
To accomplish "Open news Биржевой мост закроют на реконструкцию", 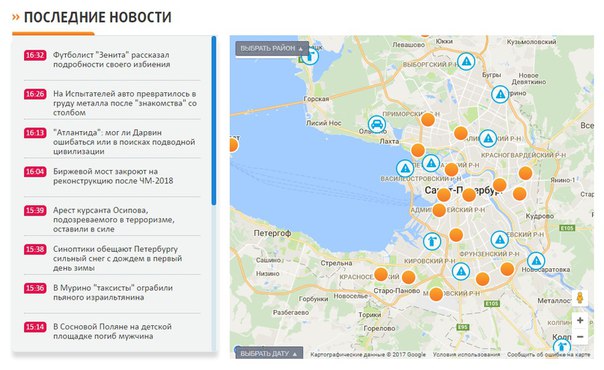I will tap(113, 176).
